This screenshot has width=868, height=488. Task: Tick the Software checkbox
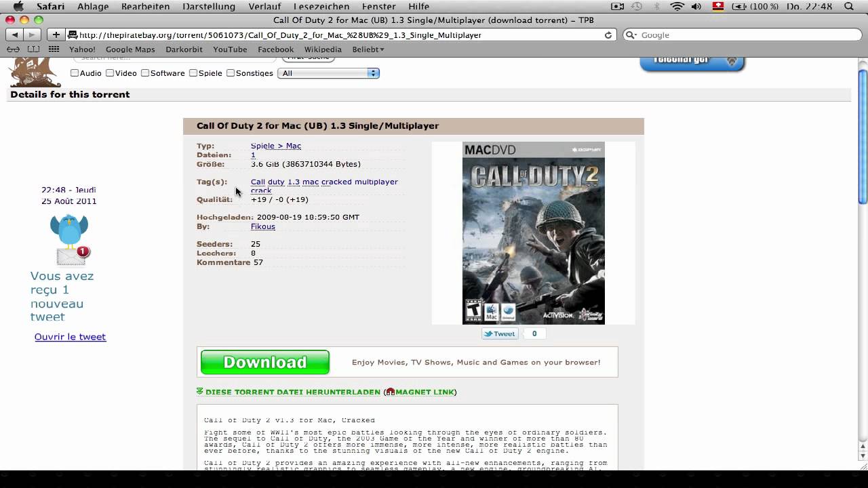[x=145, y=73]
